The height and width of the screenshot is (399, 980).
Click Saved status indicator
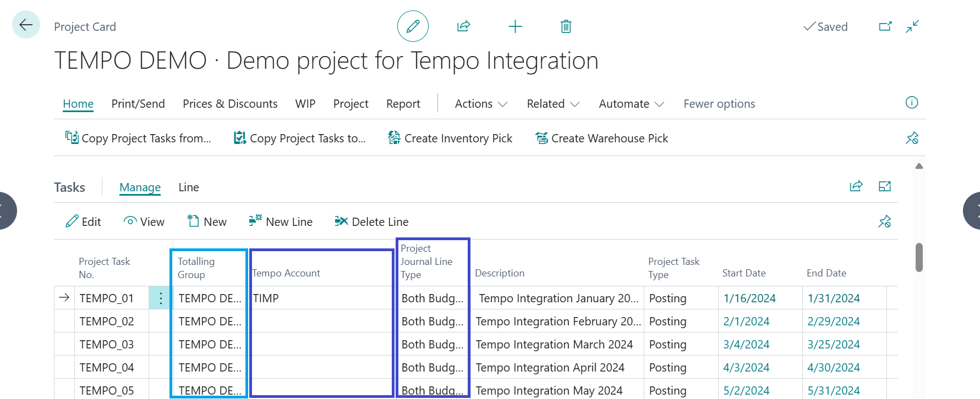pos(825,26)
